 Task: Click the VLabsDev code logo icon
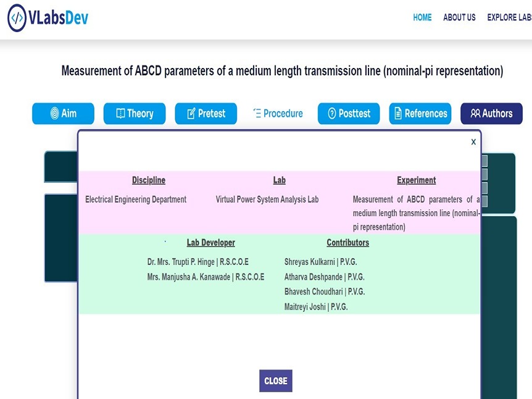pyautogui.click(x=17, y=18)
